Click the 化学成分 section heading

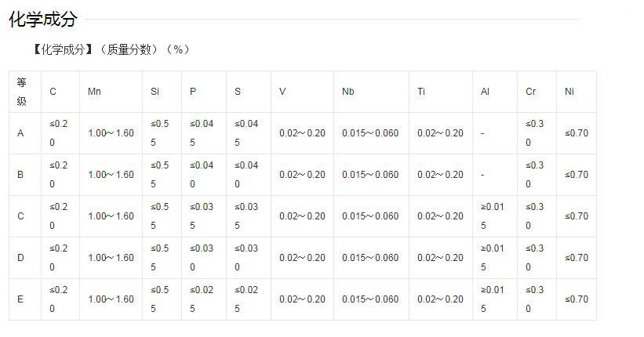click(x=43, y=19)
